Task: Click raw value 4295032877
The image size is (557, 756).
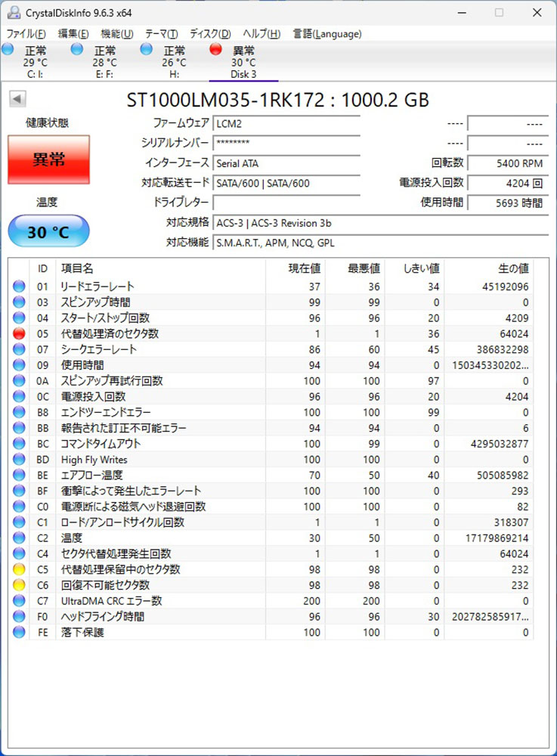Action: tap(500, 444)
